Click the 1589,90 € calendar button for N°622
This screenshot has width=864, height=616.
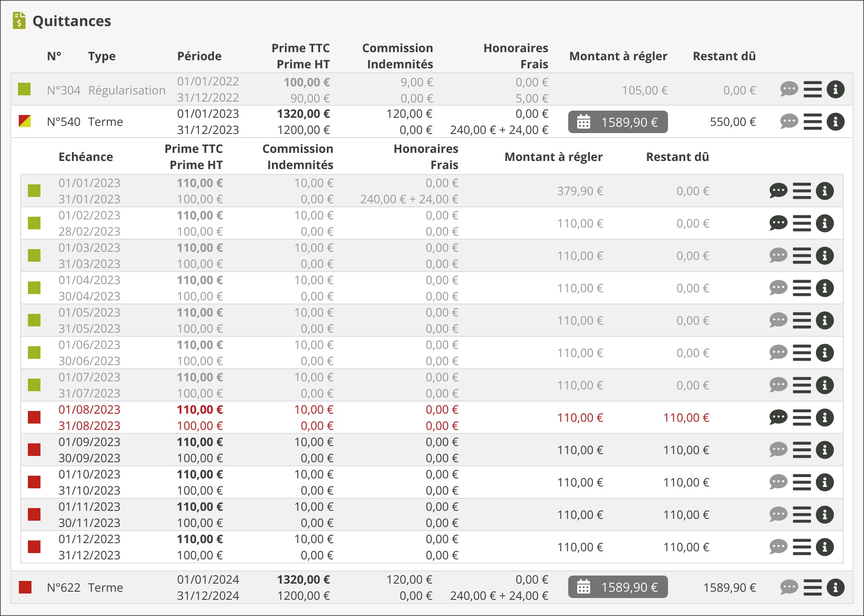click(x=618, y=587)
